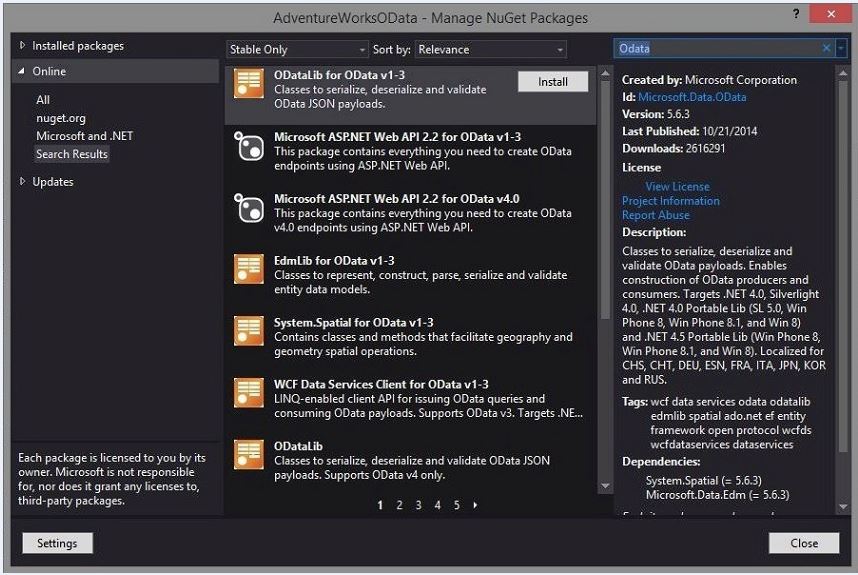Go to results page 2
Viewport: 858px width, 575px height.
click(x=399, y=505)
